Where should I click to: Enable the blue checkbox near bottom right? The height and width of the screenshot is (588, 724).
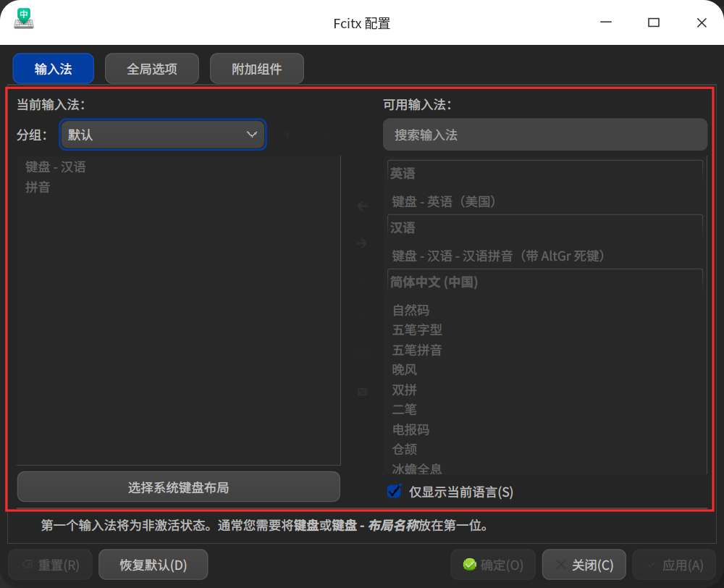(394, 491)
